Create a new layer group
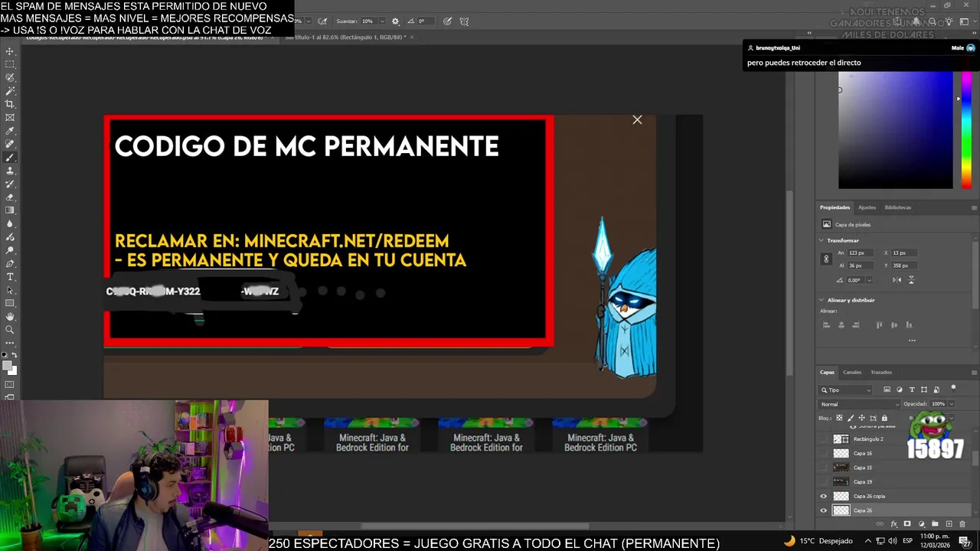Screen dimensions: 980x551 tap(935, 523)
